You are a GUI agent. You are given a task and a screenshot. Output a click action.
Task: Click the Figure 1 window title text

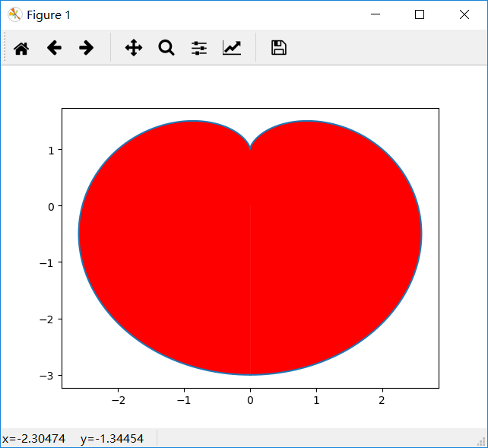pos(49,15)
